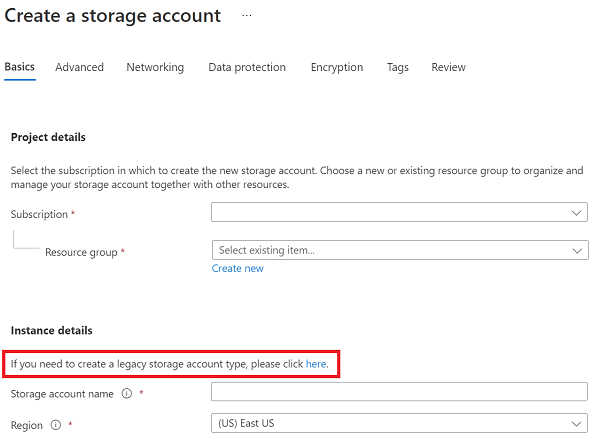
Task: Click the Storage account name label
Action: [62, 394]
